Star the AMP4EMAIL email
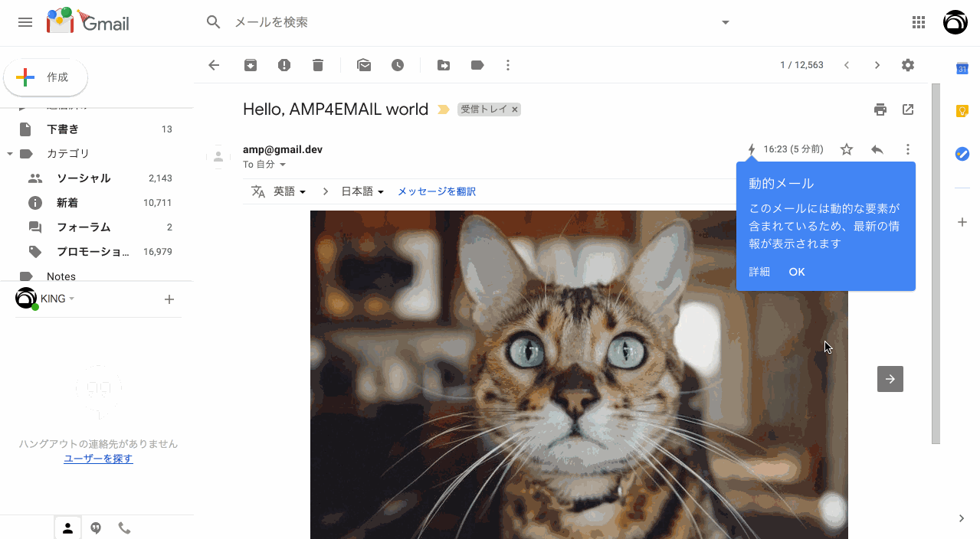The image size is (980, 539). coord(846,149)
